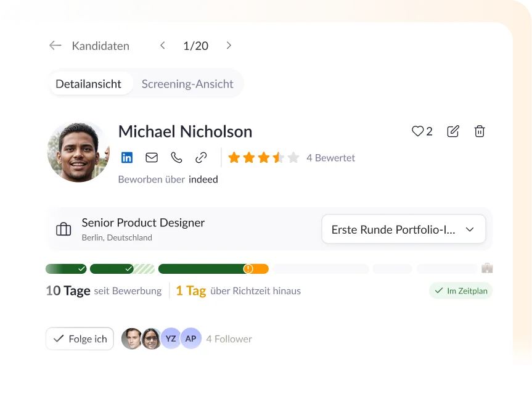Open the Erste Runde Portfolio stage dropdown
The width and height of the screenshot is (532, 399).
(403, 229)
